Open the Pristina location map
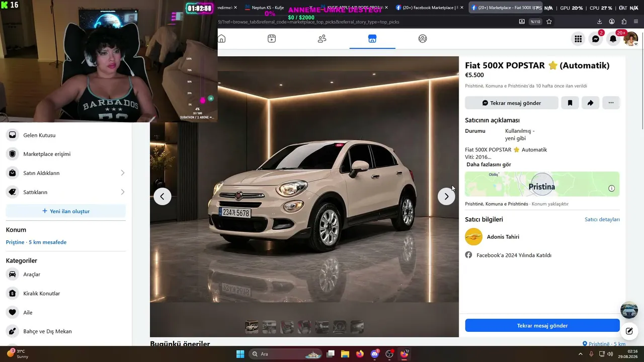 coord(542,184)
